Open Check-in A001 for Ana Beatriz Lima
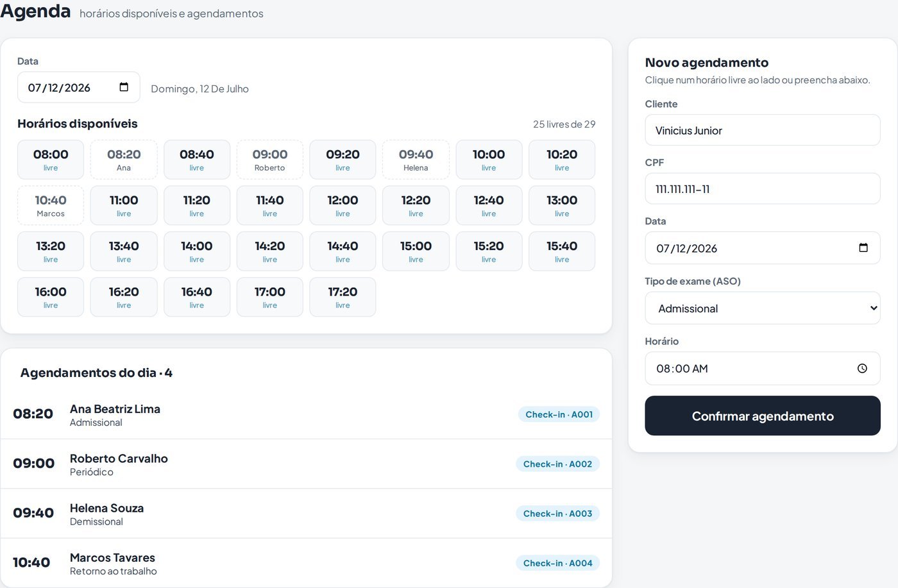 (x=559, y=414)
